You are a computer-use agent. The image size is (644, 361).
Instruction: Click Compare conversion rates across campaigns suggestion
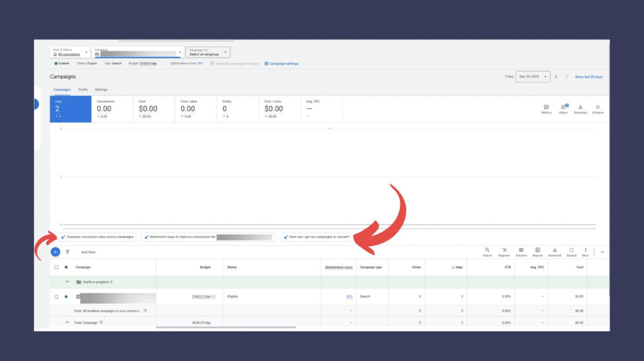[x=98, y=237]
